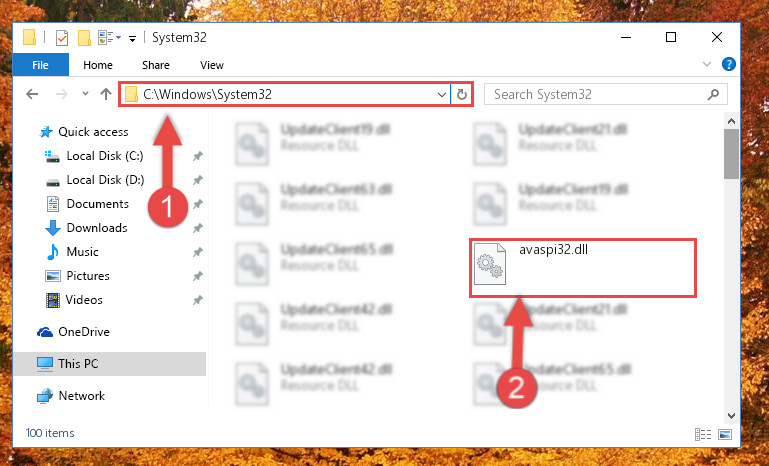The image size is (769, 466).
Task: Refresh the System32 folder view
Action: pyautogui.click(x=461, y=94)
